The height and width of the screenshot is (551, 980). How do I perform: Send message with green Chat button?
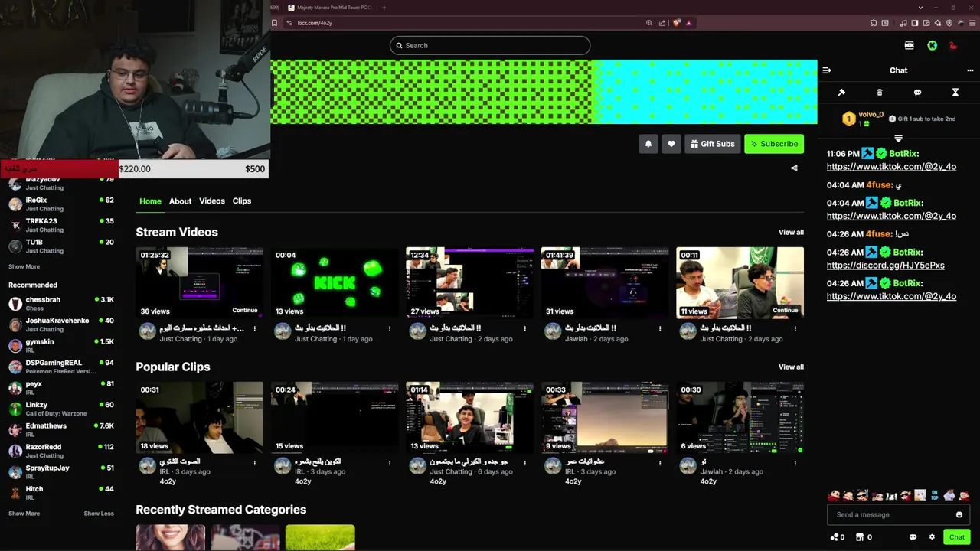pyautogui.click(x=956, y=537)
